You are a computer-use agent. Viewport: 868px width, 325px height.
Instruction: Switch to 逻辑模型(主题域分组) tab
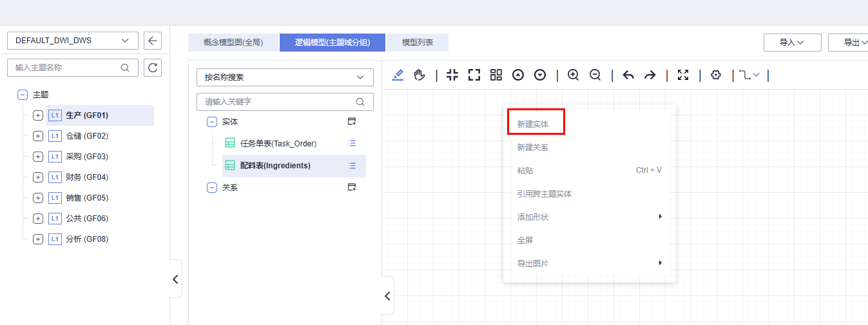[333, 43]
